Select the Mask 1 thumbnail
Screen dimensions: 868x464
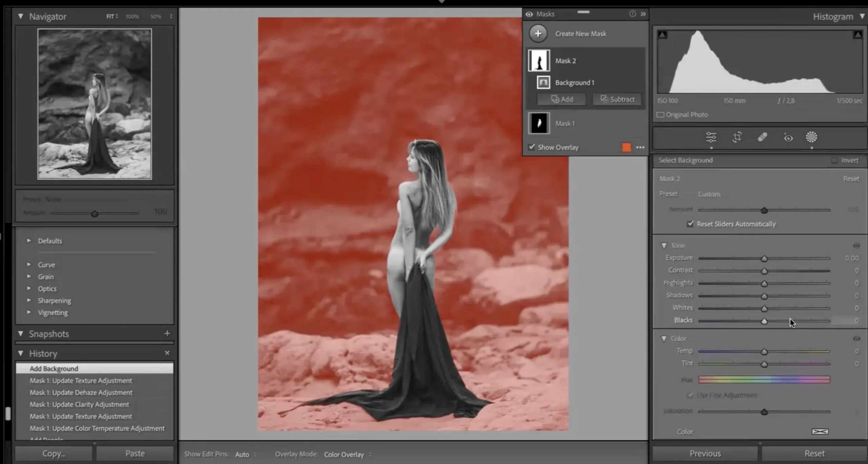coord(539,123)
